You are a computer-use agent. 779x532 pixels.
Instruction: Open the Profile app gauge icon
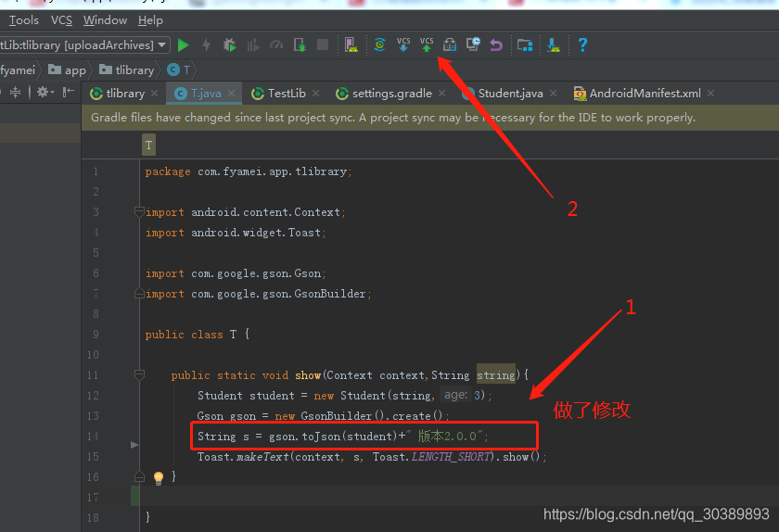(276, 45)
